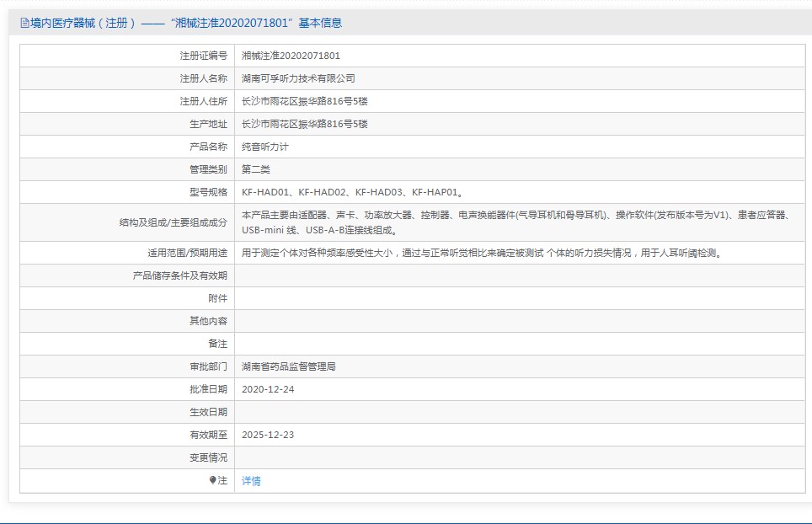Image resolution: width=812 pixels, height=524 pixels.
Task: Select product name 纯音听力计
Action: (x=265, y=147)
